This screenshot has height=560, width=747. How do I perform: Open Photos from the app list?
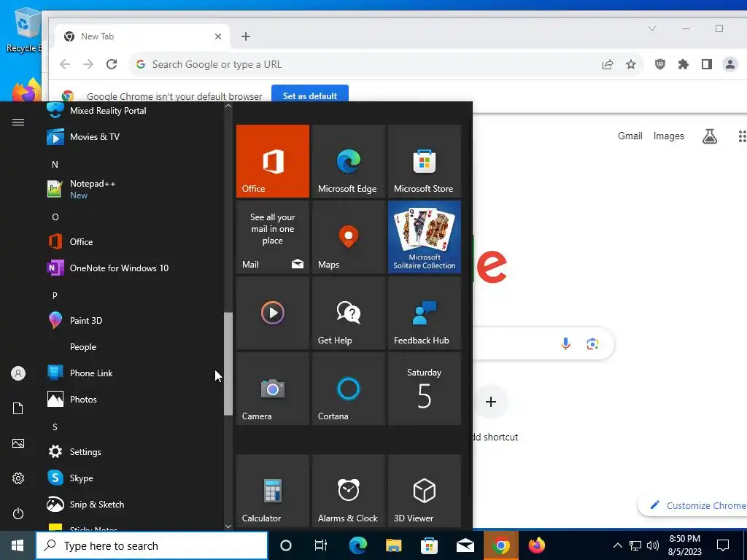coord(133,399)
